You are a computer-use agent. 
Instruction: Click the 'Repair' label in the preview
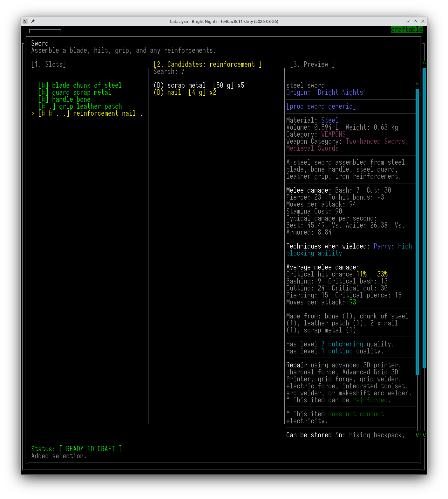pos(297,365)
